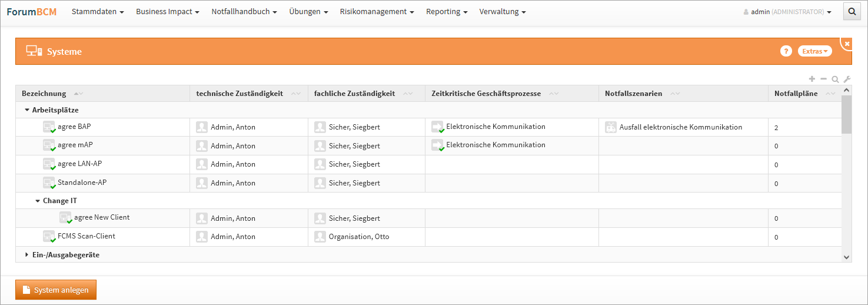The width and height of the screenshot is (868, 305).
Task: Collapse the Change IT subgroup
Action: coord(38,201)
